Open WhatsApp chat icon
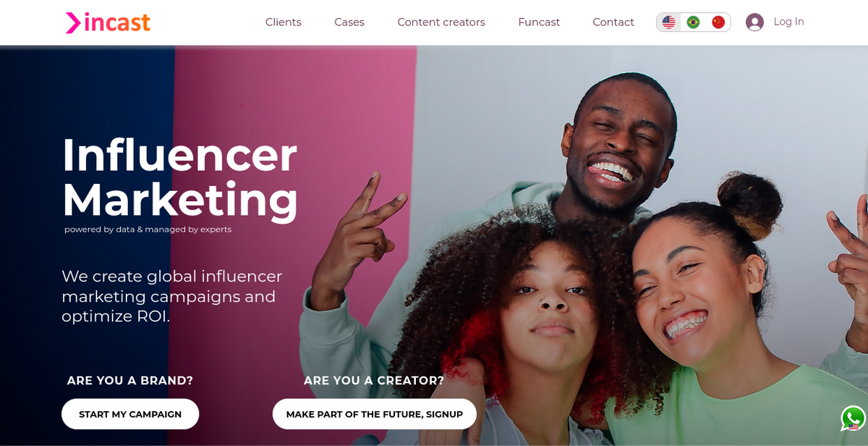This screenshot has height=446, width=868. 853,418
